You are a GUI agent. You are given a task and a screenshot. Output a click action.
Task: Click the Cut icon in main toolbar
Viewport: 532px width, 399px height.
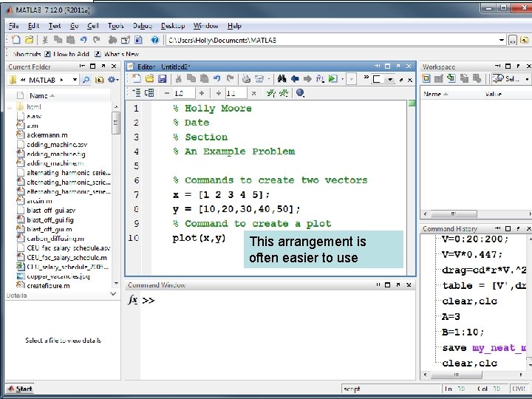45,40
